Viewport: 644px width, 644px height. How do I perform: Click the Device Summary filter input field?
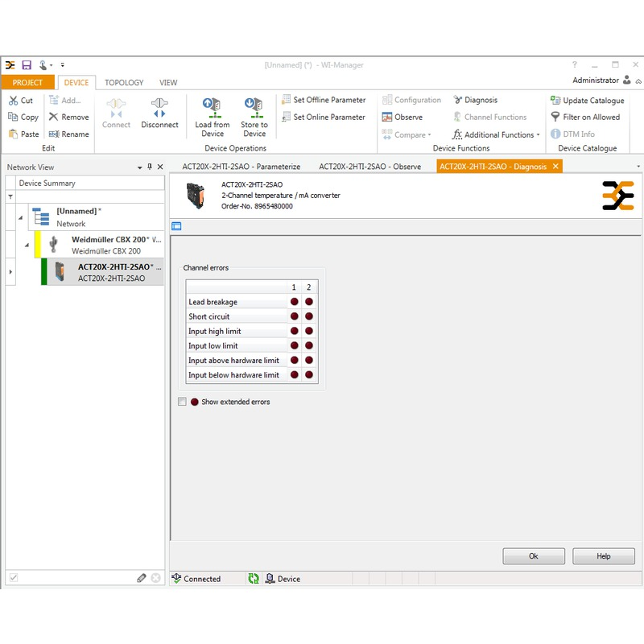pyautogui.click(x=90, y=196)
